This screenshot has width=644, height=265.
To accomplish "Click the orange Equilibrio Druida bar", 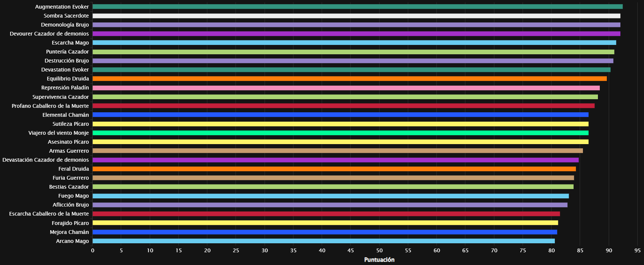I will point(350,79).
